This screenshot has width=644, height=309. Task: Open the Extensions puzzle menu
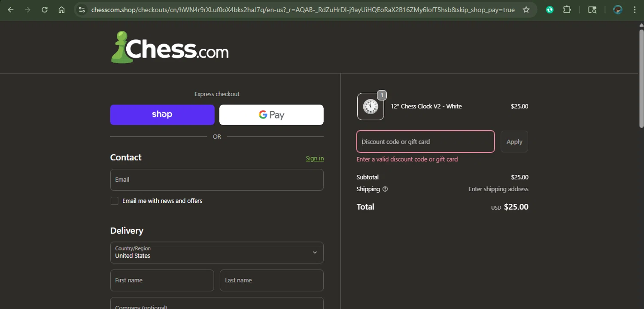point(567,9)
